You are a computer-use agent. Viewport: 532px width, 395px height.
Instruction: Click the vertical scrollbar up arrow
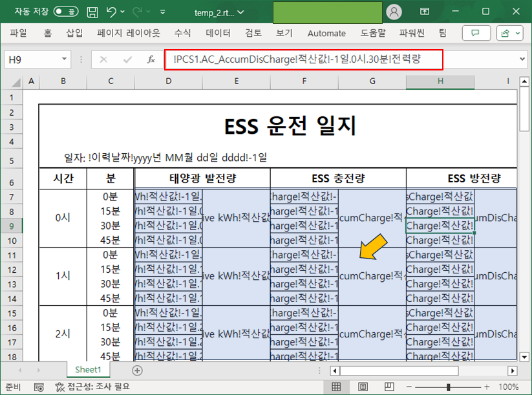coord(524,82)
